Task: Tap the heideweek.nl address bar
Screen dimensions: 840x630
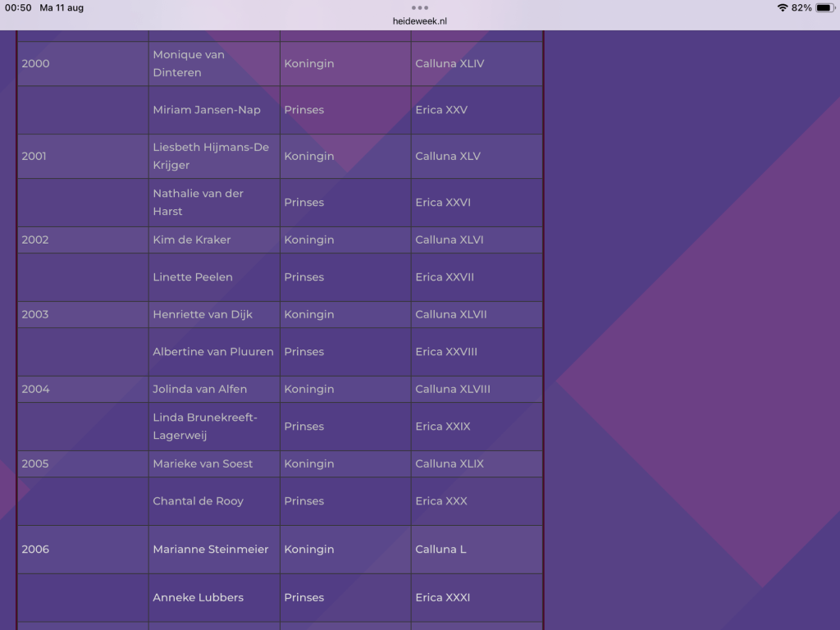Action: pyautogui.click(x=419, y=21)
